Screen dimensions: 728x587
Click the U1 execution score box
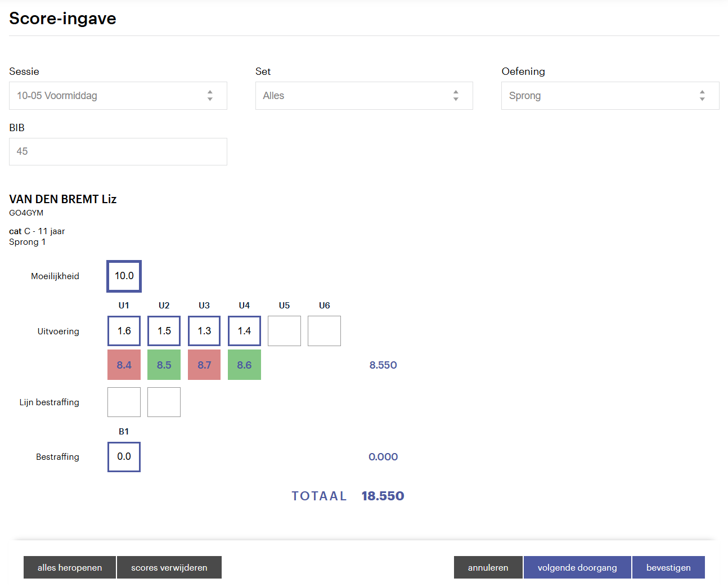click(124, 331)
